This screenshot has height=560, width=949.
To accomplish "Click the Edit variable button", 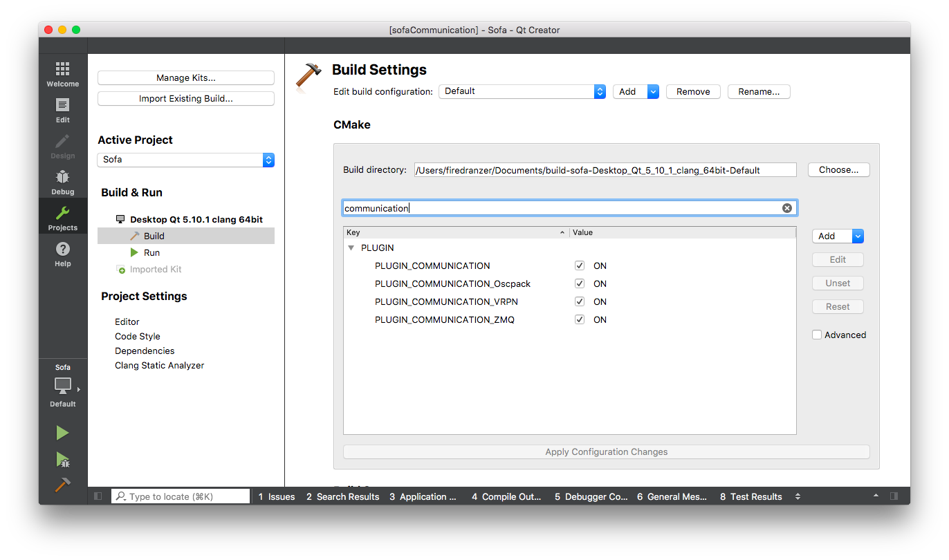I will click(838, 259).
